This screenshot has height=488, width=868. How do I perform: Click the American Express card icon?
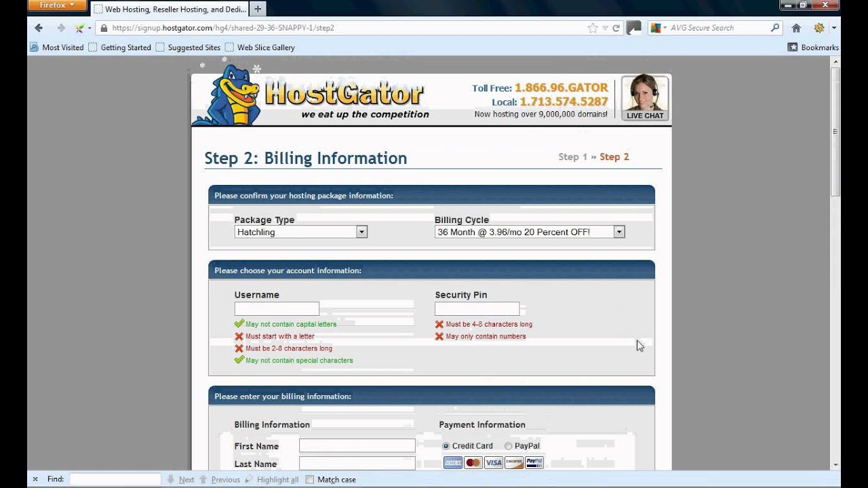point(453,463)
